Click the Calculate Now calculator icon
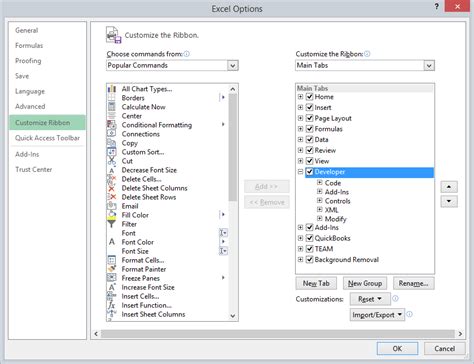Viewport: 474px width, 364px height. 112,107
